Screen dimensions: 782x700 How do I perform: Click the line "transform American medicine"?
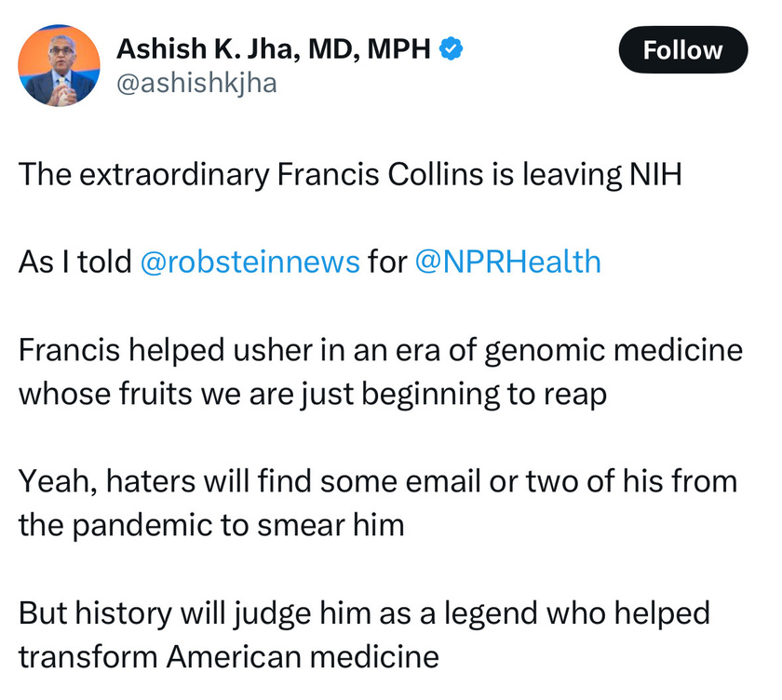[x=229, y=656]
